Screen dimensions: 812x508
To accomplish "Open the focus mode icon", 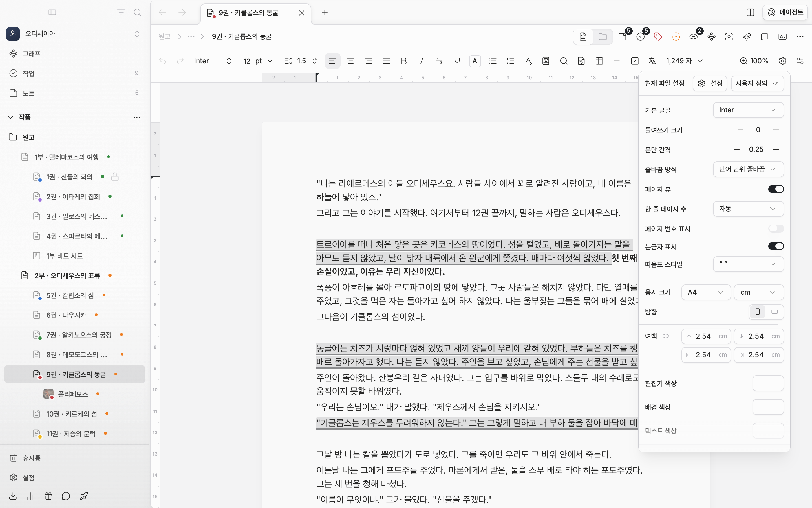I will tap(729, 37).
